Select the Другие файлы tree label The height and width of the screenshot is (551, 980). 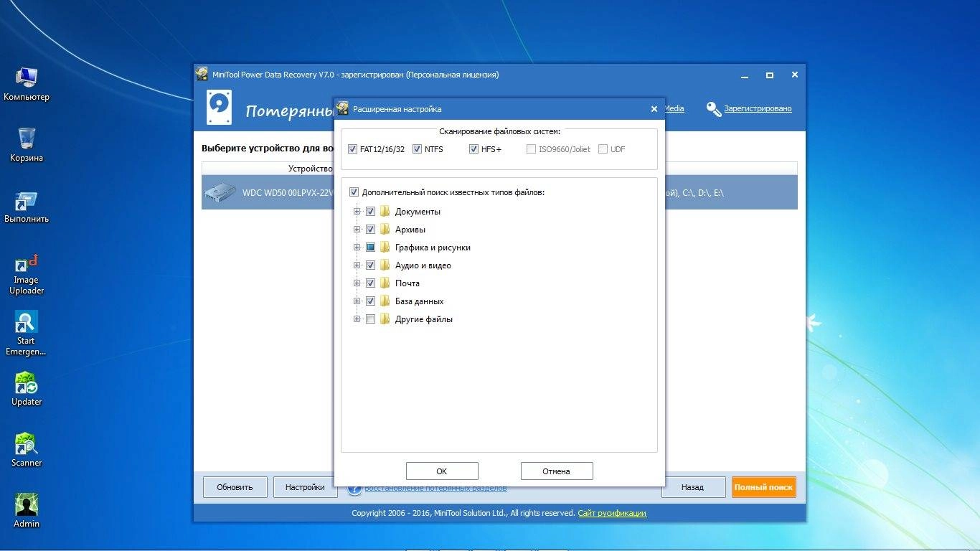(x=424, y=319)
